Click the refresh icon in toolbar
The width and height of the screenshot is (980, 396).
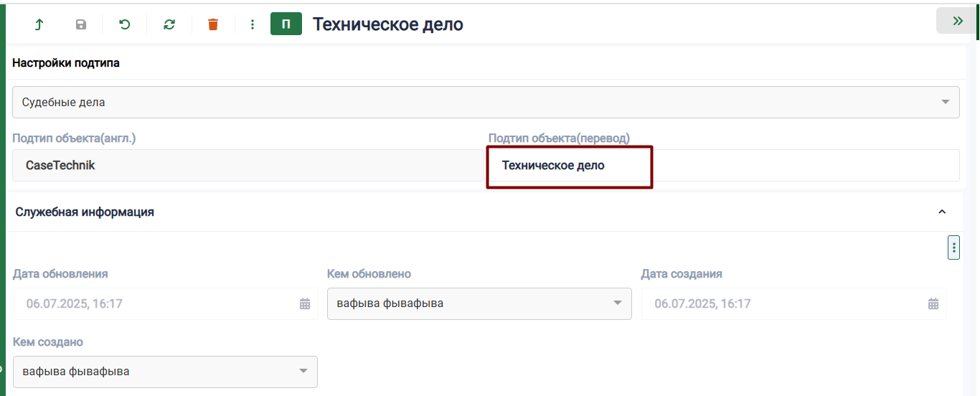(169, 24)
